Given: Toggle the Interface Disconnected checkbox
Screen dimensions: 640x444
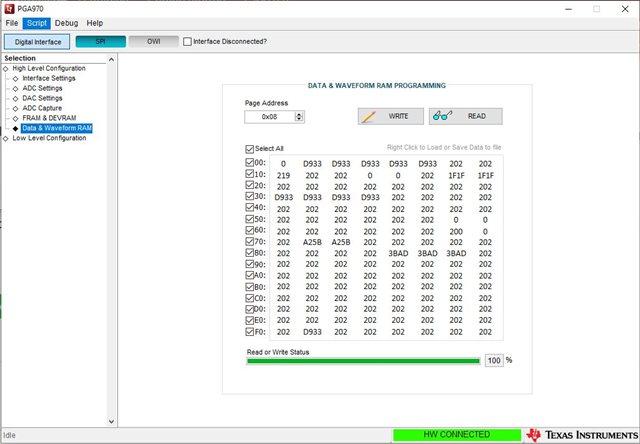Looking at the screenshot, I should pos(187,42).
